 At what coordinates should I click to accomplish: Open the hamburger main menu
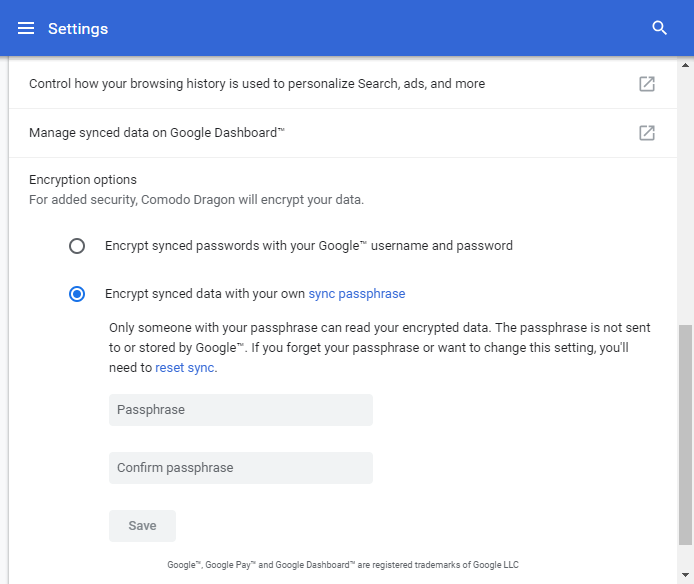[26, 28]
